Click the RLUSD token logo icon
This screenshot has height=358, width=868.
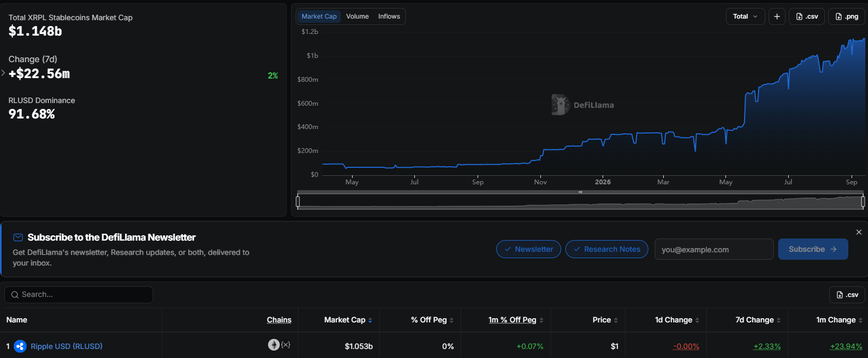click(x=20, y=346)
